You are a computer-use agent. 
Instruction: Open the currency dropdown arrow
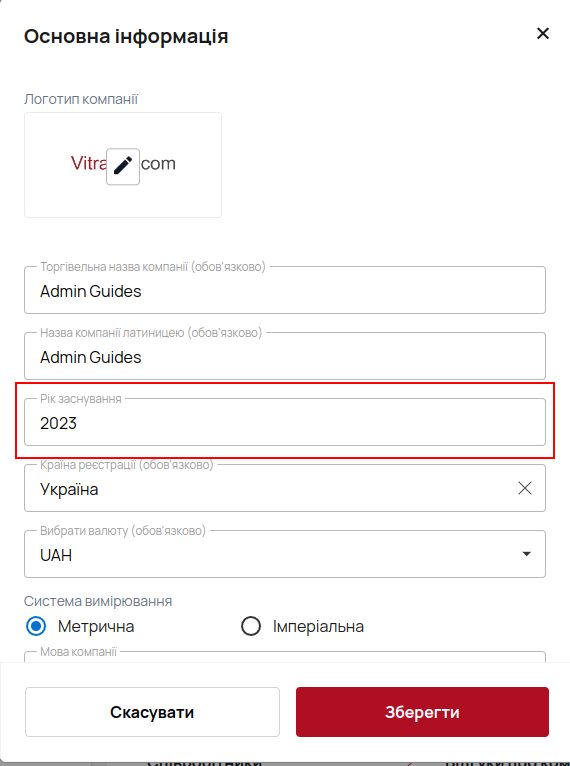click(526, 554)
